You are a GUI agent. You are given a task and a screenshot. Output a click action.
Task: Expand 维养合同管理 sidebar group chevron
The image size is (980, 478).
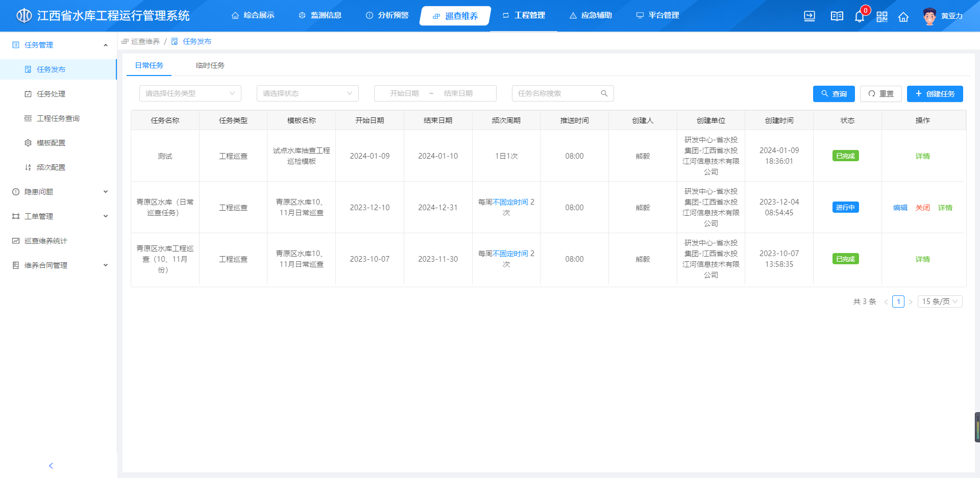106,265
